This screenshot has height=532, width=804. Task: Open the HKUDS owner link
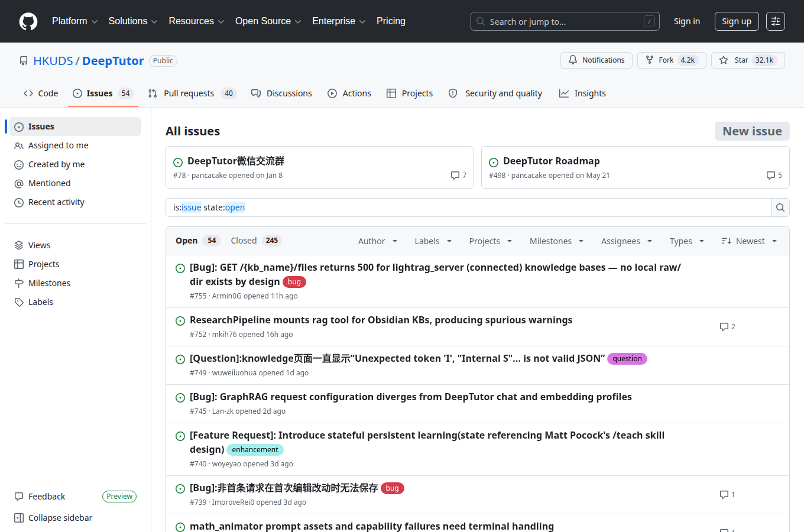[x=53, y=61]
